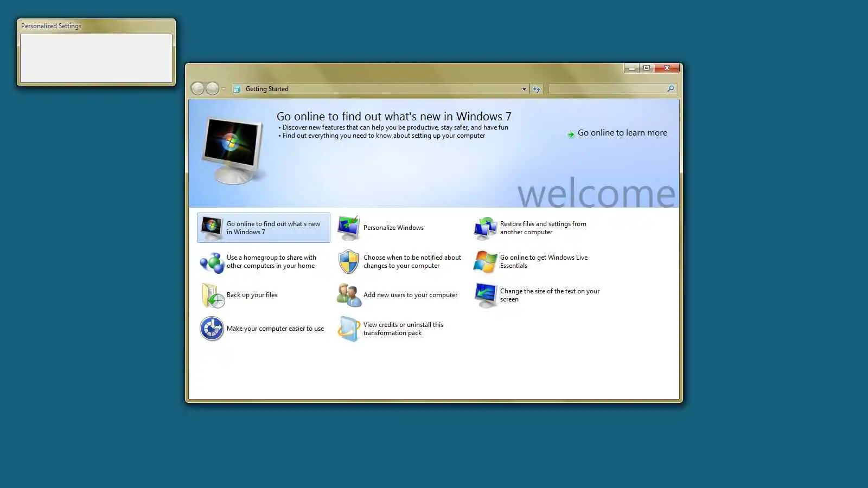Viewport: 868px width, 488px height.
Task: Open Choose when to be notified about changes
Action: point(400,262)
